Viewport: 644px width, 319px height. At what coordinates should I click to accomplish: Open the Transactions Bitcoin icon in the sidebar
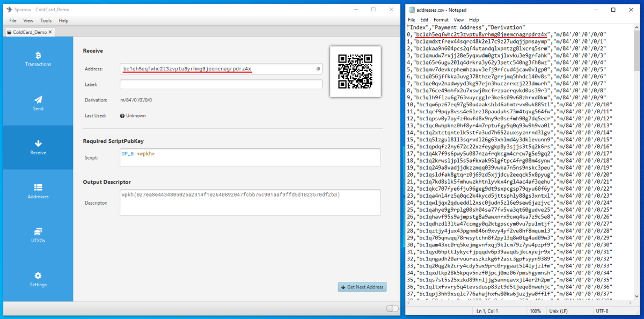coord(38,55)
